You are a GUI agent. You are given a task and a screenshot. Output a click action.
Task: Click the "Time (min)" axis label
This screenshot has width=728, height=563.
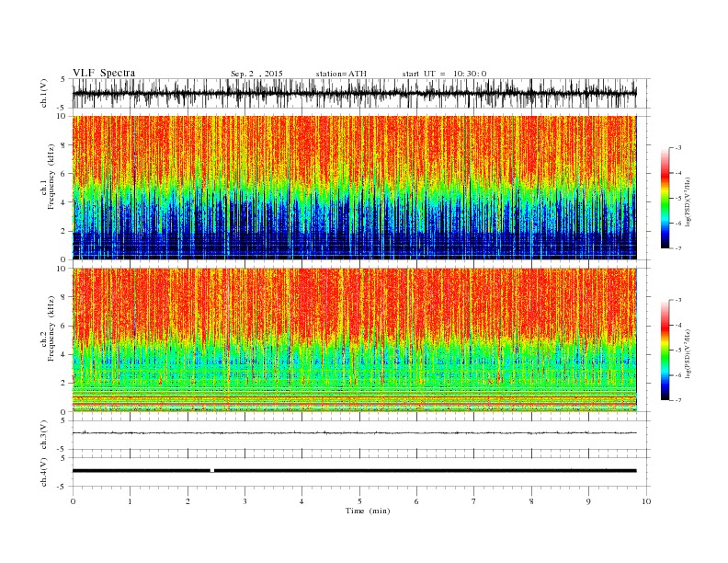tap(368, 511)
